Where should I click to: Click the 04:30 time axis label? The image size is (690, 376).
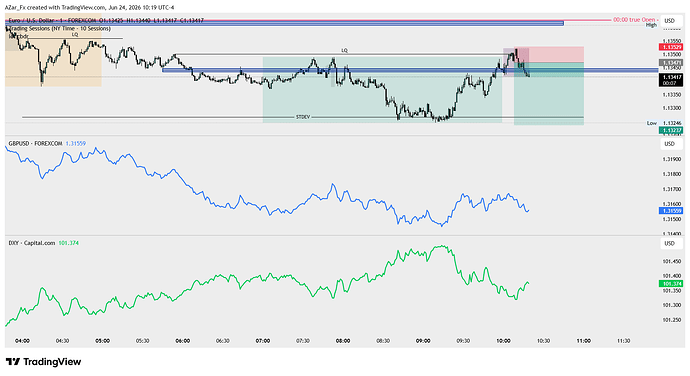tap(62, 341)
